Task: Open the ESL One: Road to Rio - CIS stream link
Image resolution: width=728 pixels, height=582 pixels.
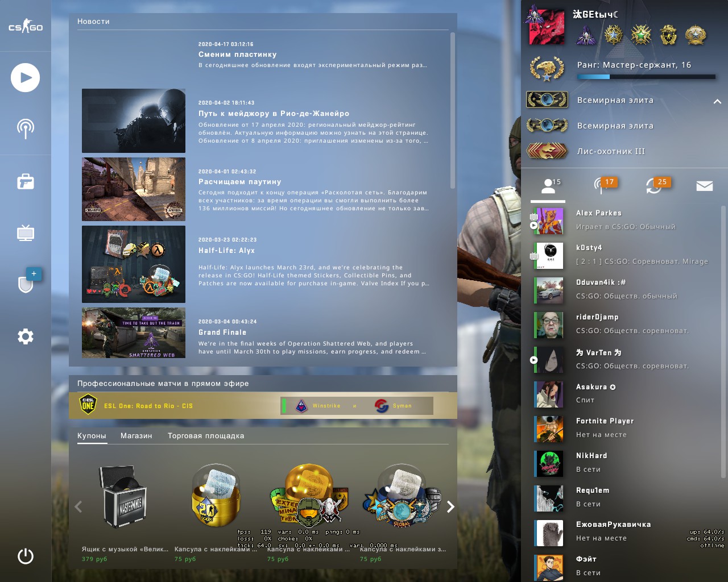Action: [148, 406]
